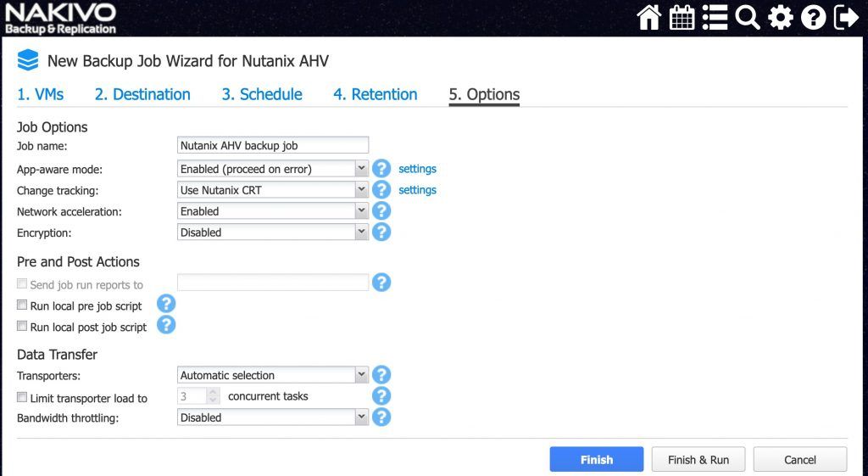Expand the Change tracking dropdown

[x=272, y=189]
